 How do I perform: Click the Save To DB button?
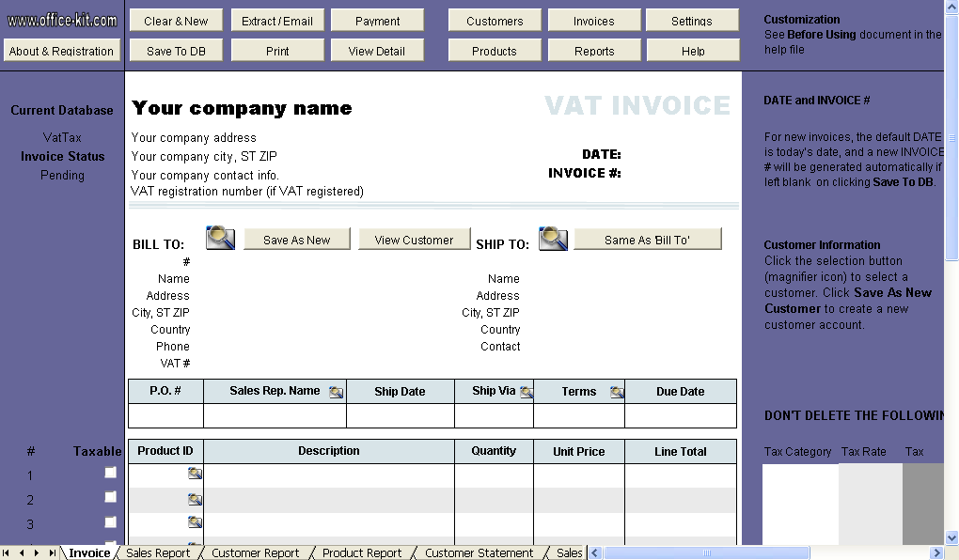(x=176, y=50)
